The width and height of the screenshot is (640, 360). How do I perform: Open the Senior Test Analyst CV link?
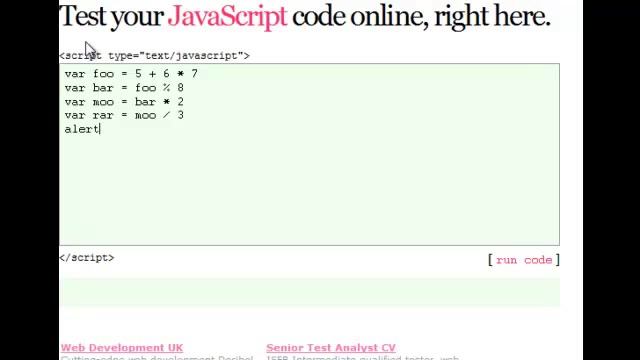(x=331, y=348)
